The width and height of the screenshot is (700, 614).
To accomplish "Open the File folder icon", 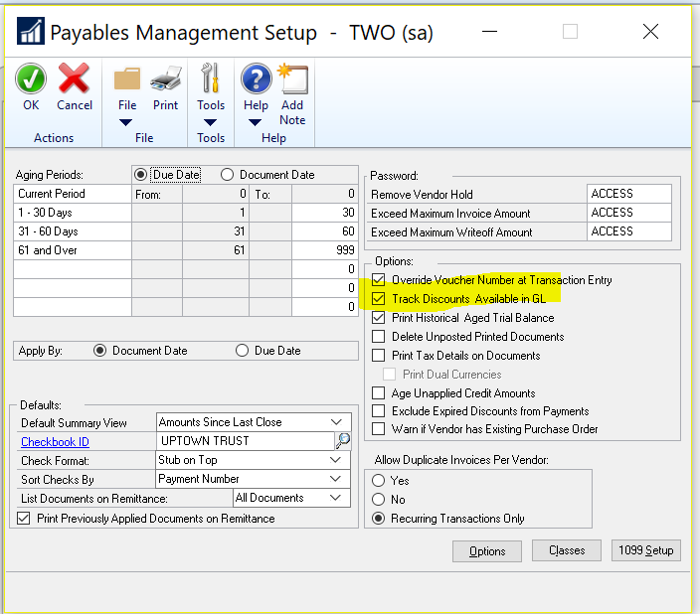I will click(127, 79).
